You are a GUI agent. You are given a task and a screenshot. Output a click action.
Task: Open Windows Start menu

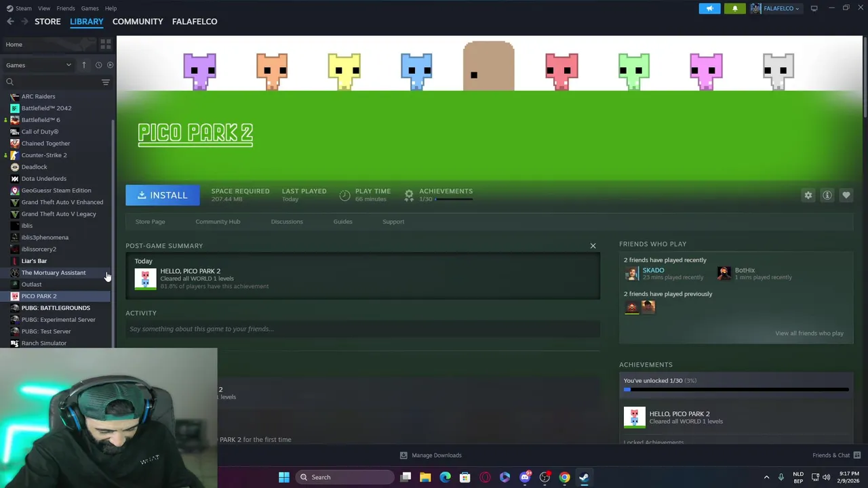click(x=284, y=477)
